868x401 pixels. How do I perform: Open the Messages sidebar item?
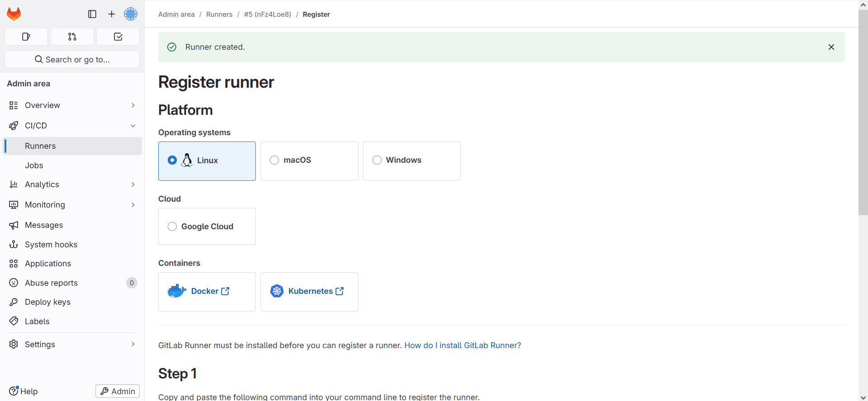pos(72,225)
